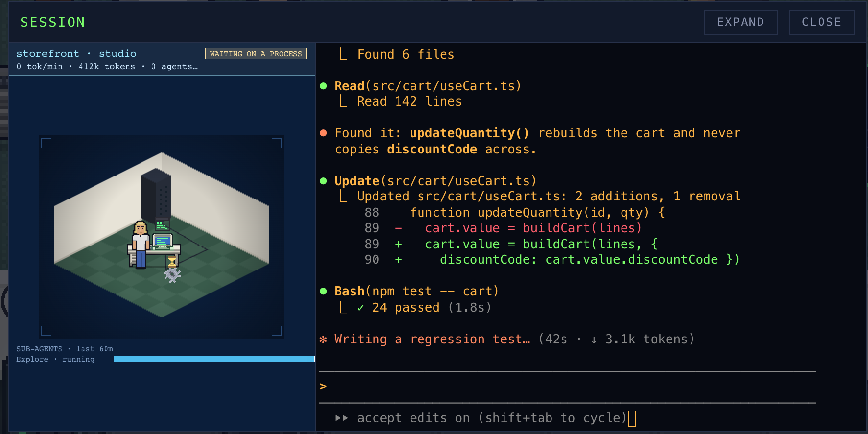Click the fast-forward icon before 'accept edits on'
This screenshot has height=434, width=868.
(341, 418)
